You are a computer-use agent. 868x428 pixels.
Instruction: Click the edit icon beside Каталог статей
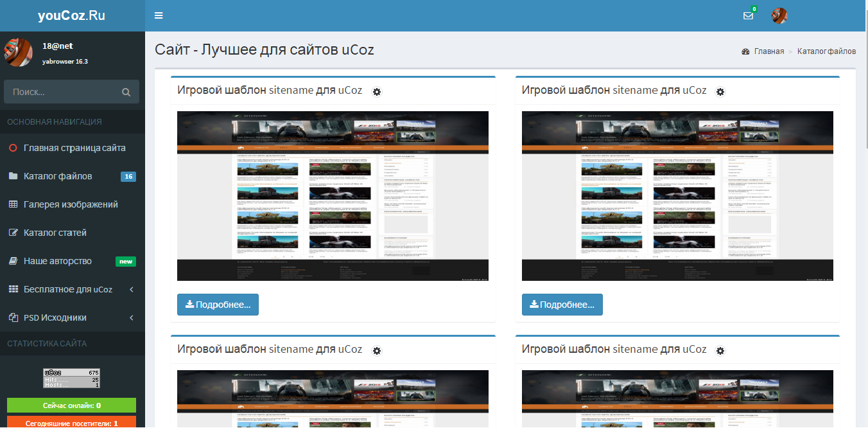pos(13,233)
